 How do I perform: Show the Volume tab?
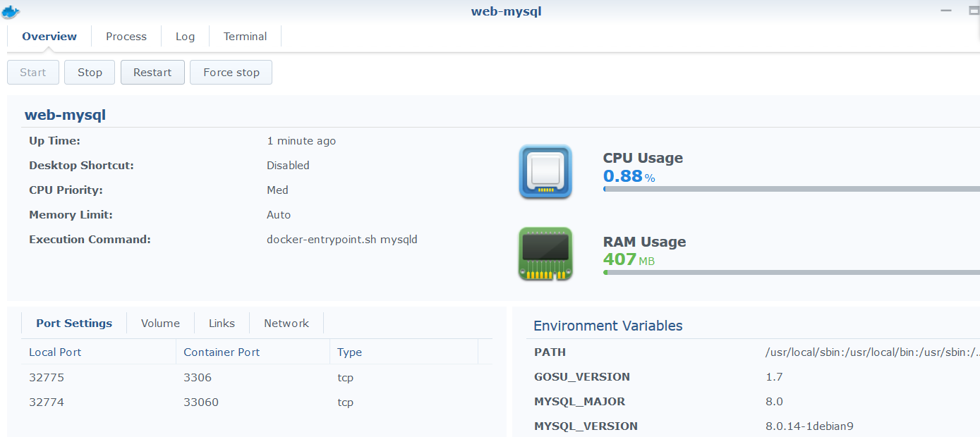160,324
